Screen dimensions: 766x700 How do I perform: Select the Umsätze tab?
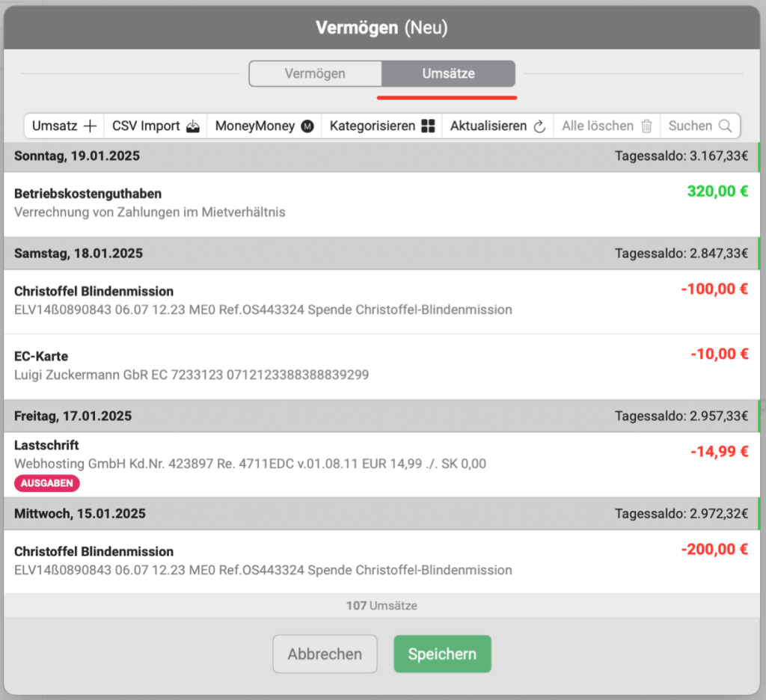click(x=448, y=74)
